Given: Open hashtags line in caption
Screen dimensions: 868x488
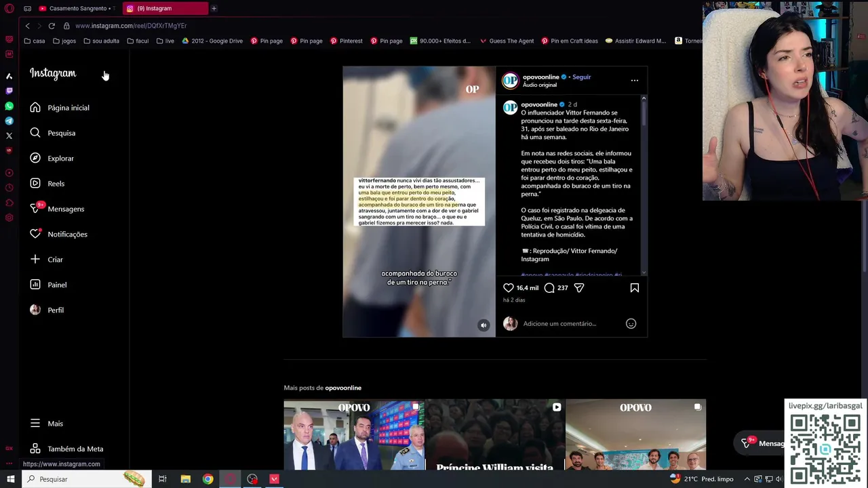Looking at the screenshot, I should [572, 274].
